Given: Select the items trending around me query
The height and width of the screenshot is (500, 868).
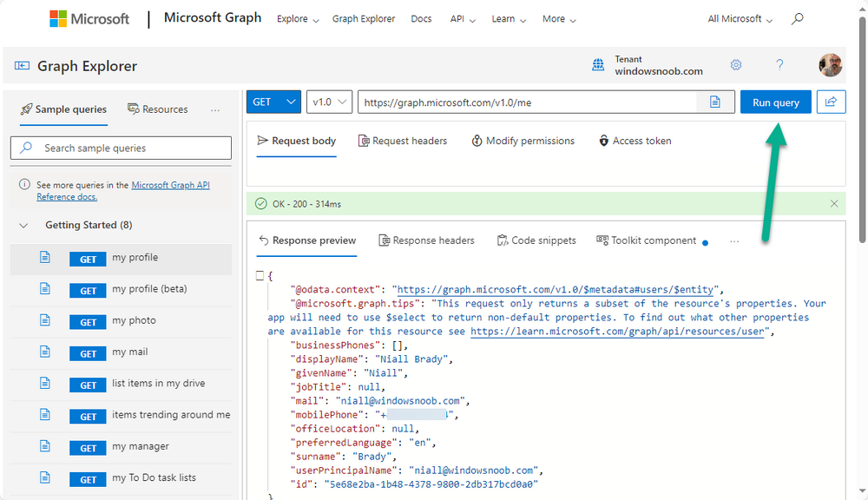Looking at the screenshot, I should [121, 417].
